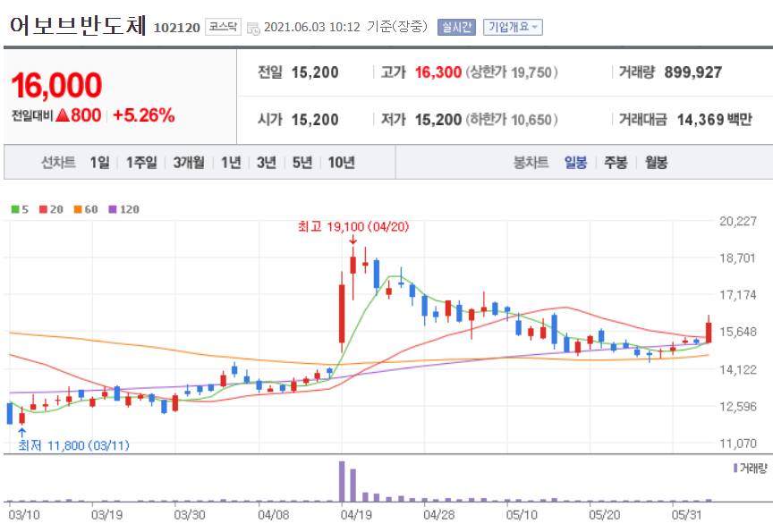Click the 14,122 price axis label
This screenshot has width=773, height=532.
tap(738, 369)
